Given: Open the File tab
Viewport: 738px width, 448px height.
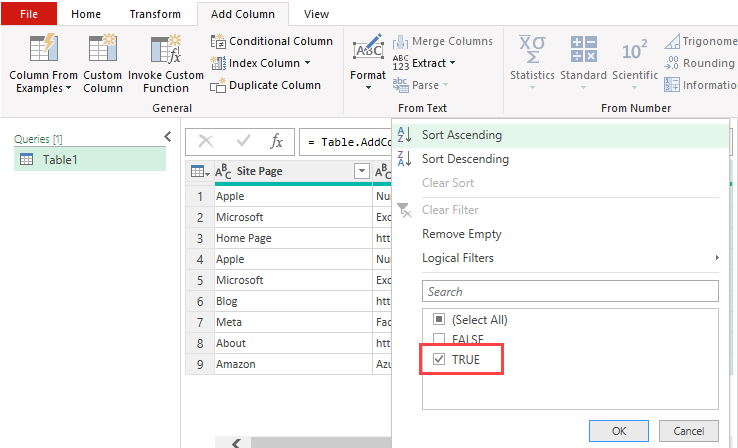Looking at the screenshot, I should (x=29, y=14).
